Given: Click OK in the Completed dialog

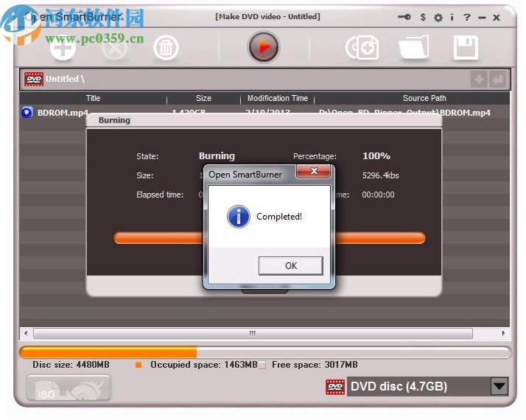Looking at the screenshot, I should (x=291, y=266).
